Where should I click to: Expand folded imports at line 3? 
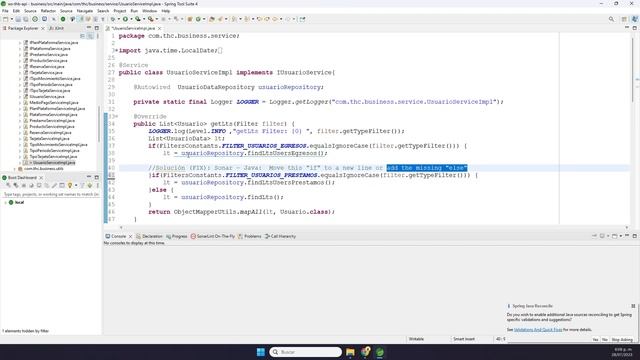pyautogui.click(x=116, y=51)
